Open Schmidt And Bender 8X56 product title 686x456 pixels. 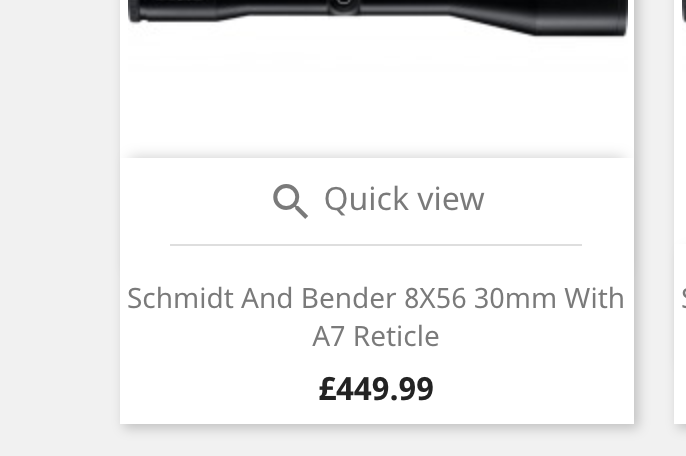click(x=376, y=317)
